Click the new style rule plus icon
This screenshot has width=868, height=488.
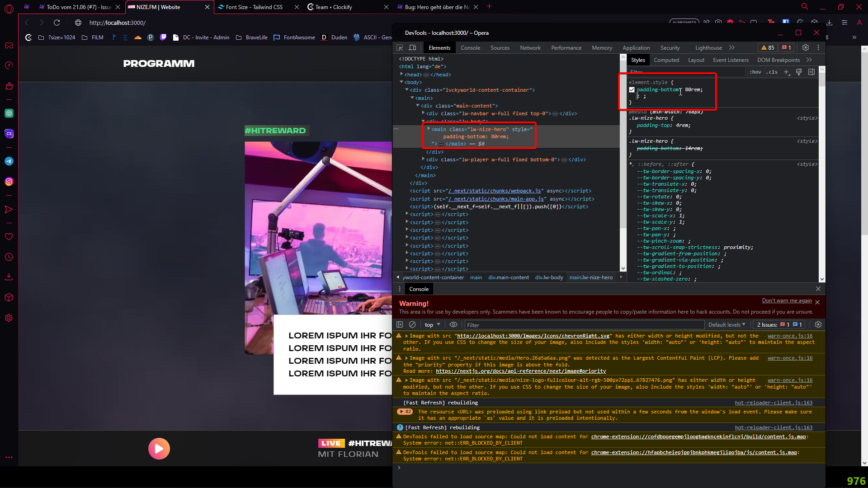787,72
